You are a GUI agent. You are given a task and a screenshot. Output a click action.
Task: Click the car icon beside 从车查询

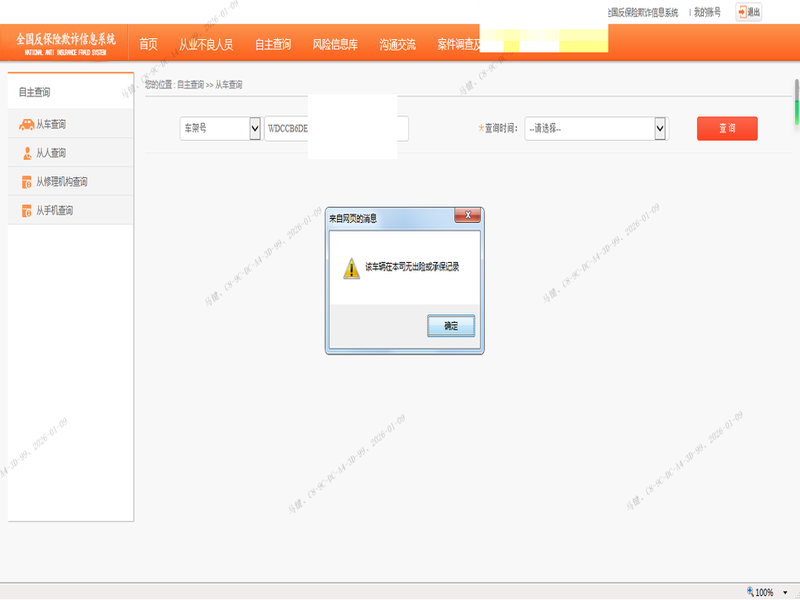coord(26,124)
